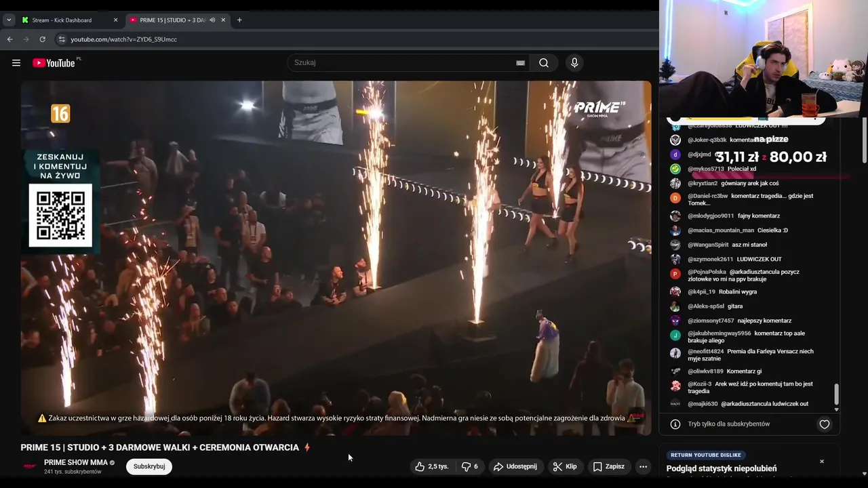Click the YouTube URL in the address bar
Screen dimensions: 868x488
coord(123,39)
